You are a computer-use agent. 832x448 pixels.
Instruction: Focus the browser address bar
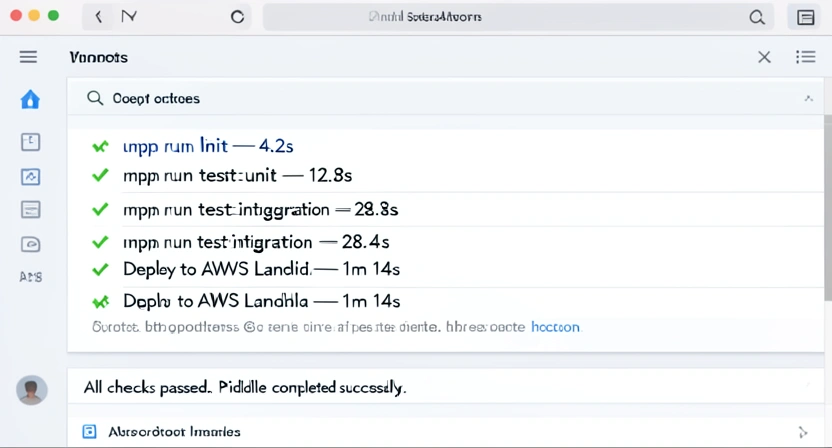[518, 17]
